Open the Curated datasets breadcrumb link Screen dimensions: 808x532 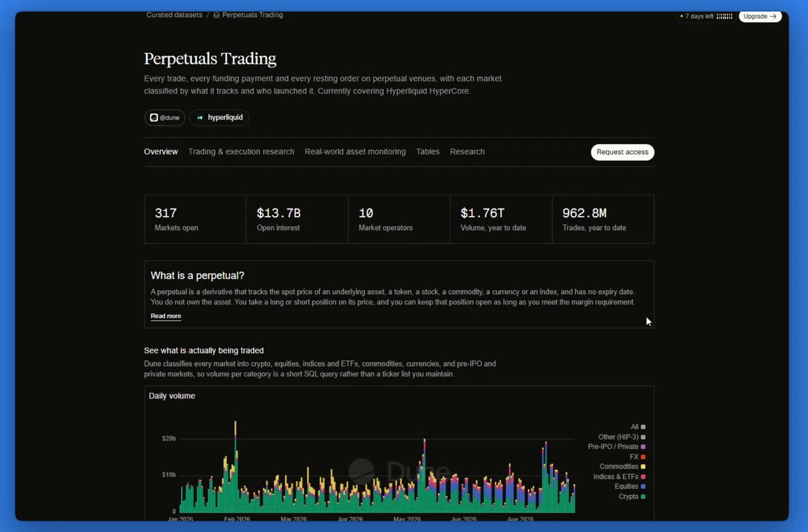[174, 15]
